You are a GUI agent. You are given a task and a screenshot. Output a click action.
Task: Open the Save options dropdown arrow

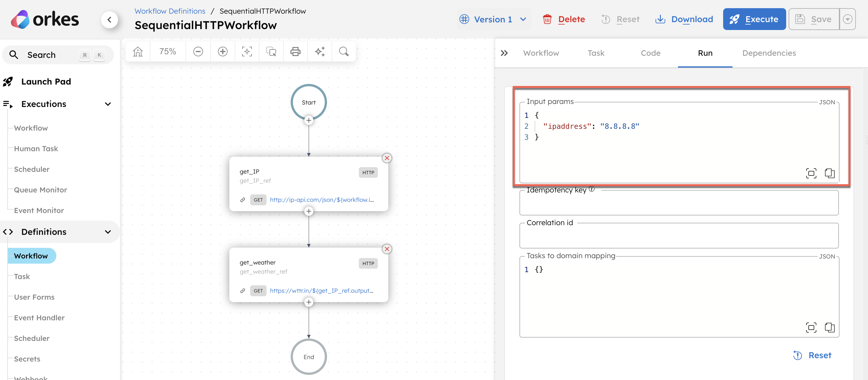coord(847,19)
